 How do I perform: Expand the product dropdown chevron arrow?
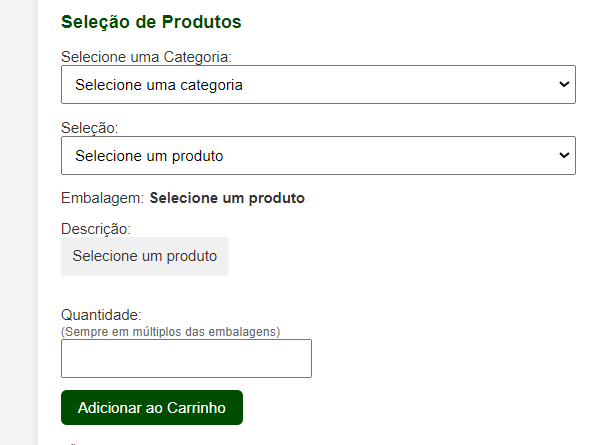click(x=563, y=156)
